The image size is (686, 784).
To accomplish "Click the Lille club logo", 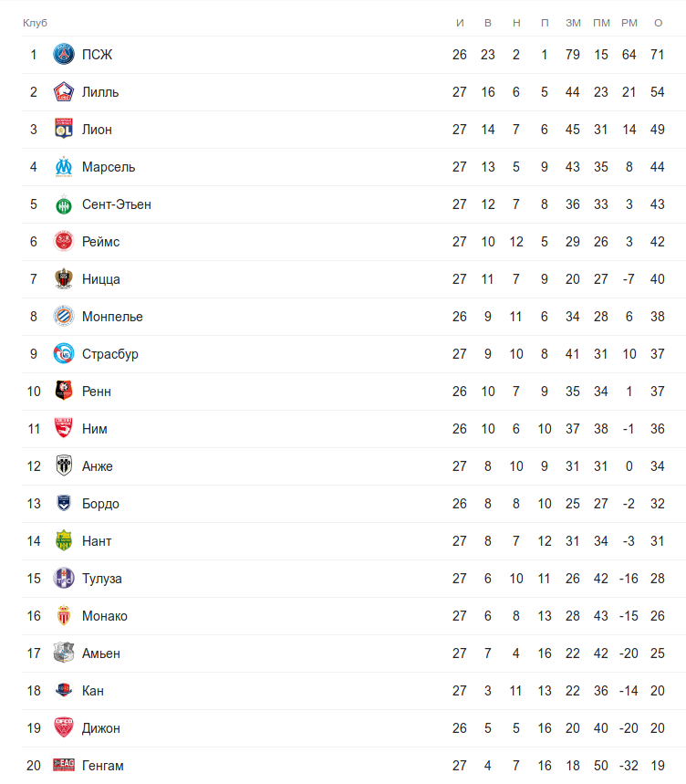I will (x=64, y=91).
